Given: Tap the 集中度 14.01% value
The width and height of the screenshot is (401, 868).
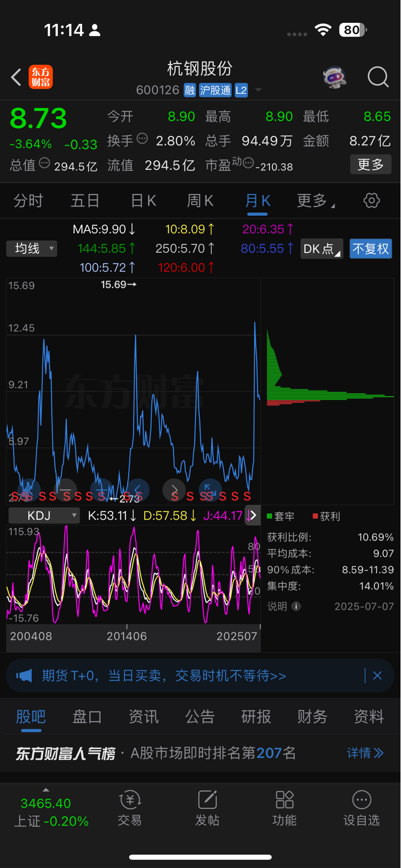Looking at the screenshot, I should click(x=376, y=586).
